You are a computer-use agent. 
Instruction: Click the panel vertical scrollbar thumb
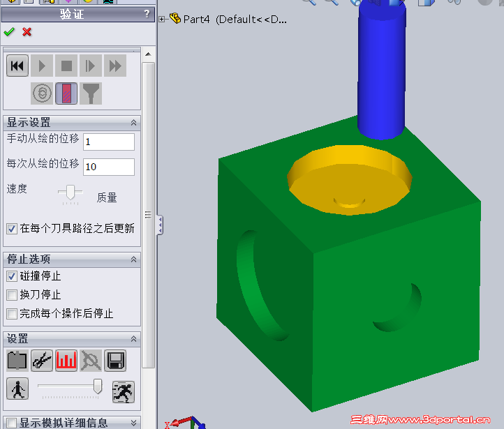(148, 215)
